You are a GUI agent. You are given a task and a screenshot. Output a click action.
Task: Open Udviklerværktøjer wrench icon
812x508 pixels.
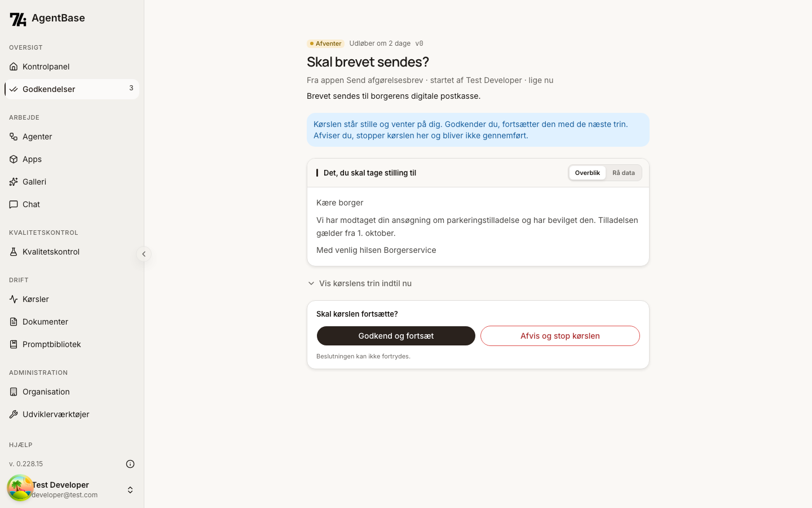click(x=14, y=414)
